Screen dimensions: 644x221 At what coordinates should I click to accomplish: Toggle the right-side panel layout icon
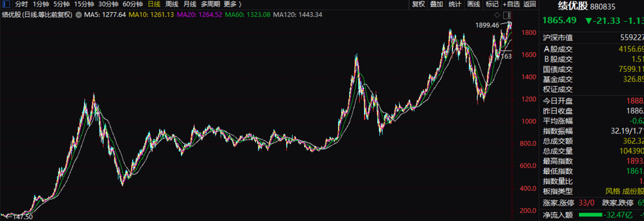pos(507,15)
